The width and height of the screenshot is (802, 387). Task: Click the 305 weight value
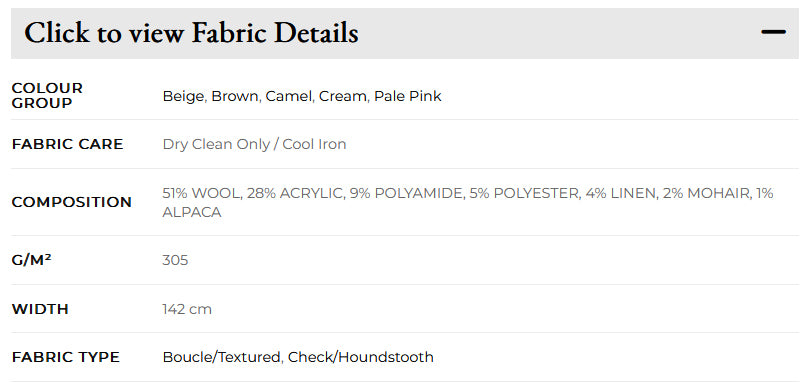[175, 260]
